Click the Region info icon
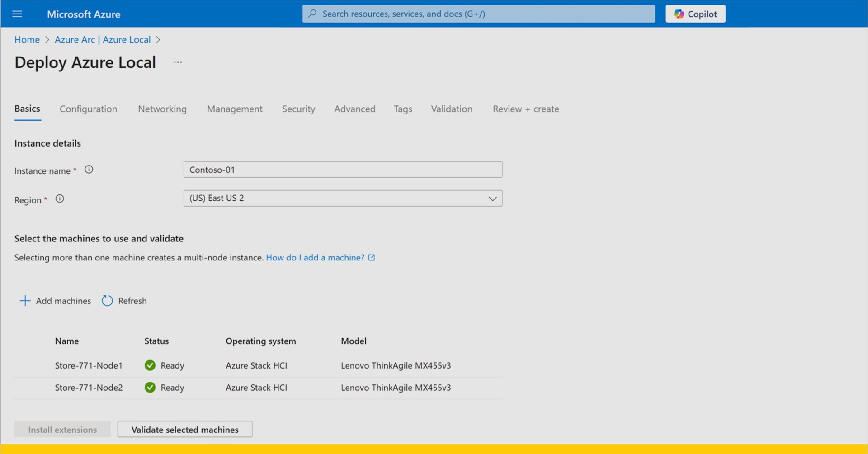This screenshot has width=868, height=454. [x=60, y=199]
